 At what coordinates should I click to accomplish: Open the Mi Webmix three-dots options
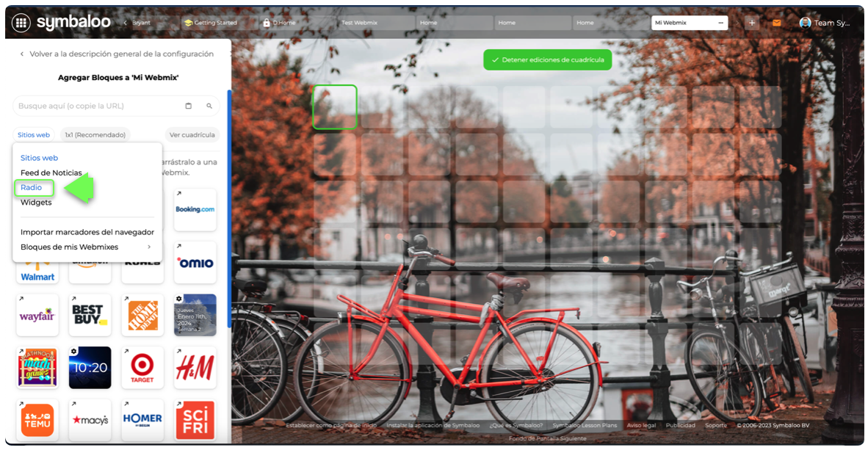coord(720,23)
